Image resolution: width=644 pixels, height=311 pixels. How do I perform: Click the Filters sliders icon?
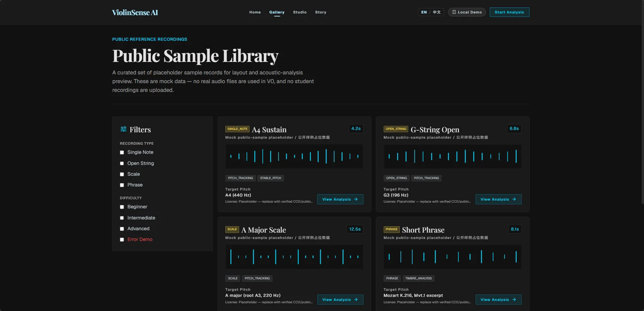(x=124, y=129)
